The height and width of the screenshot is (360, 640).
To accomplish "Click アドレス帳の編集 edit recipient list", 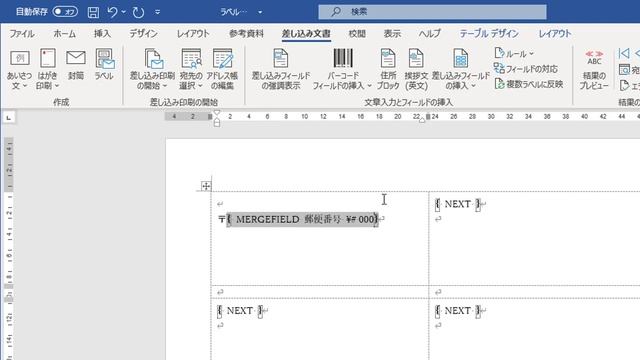I will pos(222,69).
